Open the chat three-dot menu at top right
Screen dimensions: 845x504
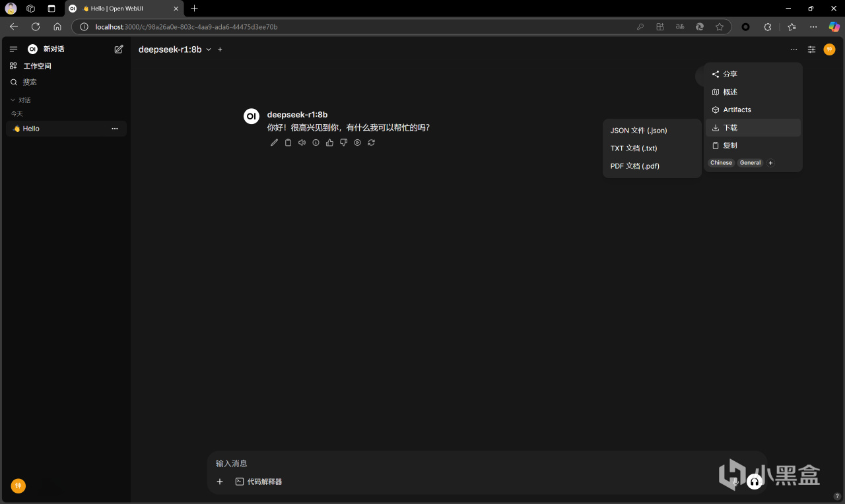tap(794, 49)
